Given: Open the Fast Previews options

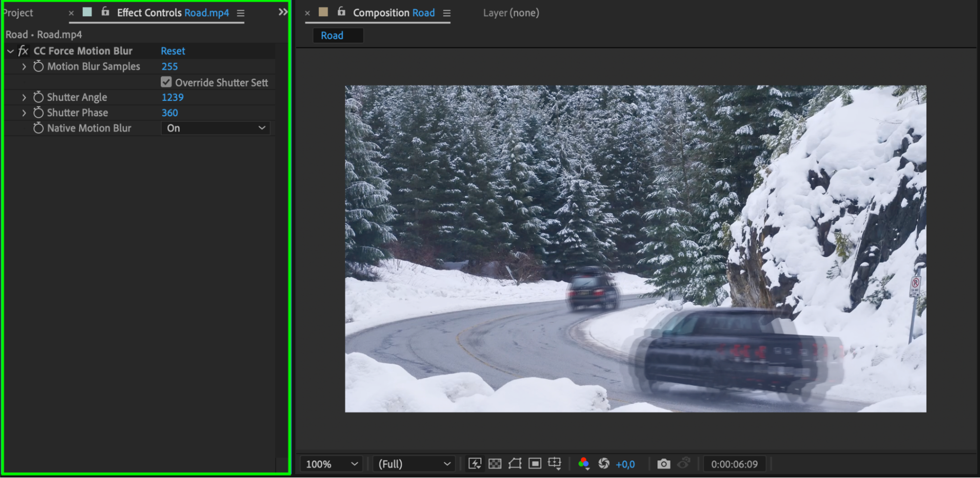Looking at the screenshot, I should tap(475, 464).
